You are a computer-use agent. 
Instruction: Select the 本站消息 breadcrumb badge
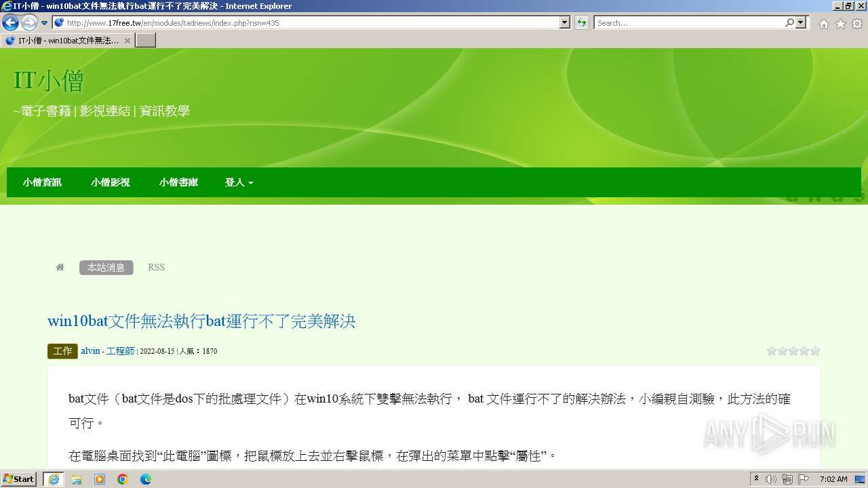[106, 267]
